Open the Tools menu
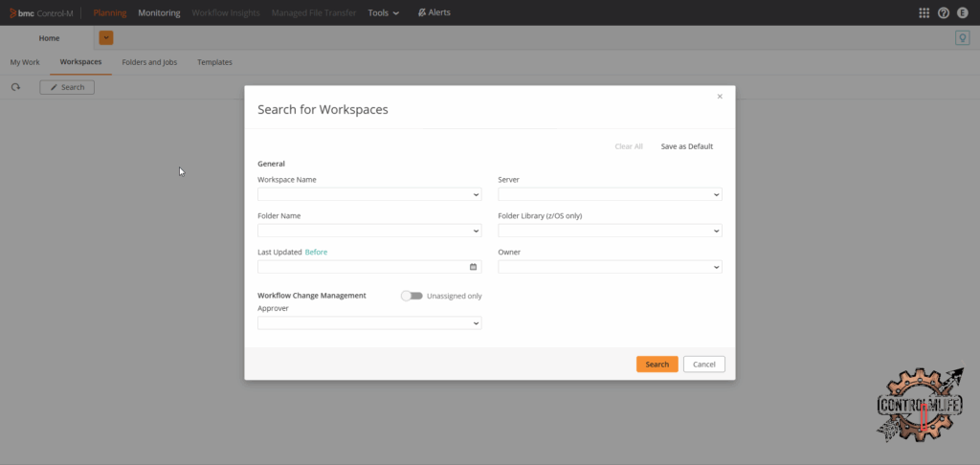The height and width of the screenshot is (465, 980). coord(383,12)
